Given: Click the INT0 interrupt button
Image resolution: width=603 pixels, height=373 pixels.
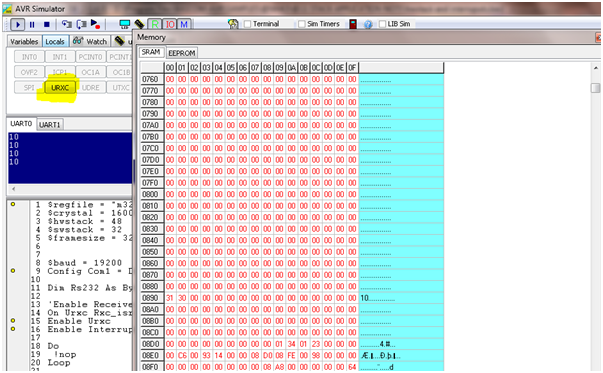Looking at the screenshot, I should click(x=29, y=57).
